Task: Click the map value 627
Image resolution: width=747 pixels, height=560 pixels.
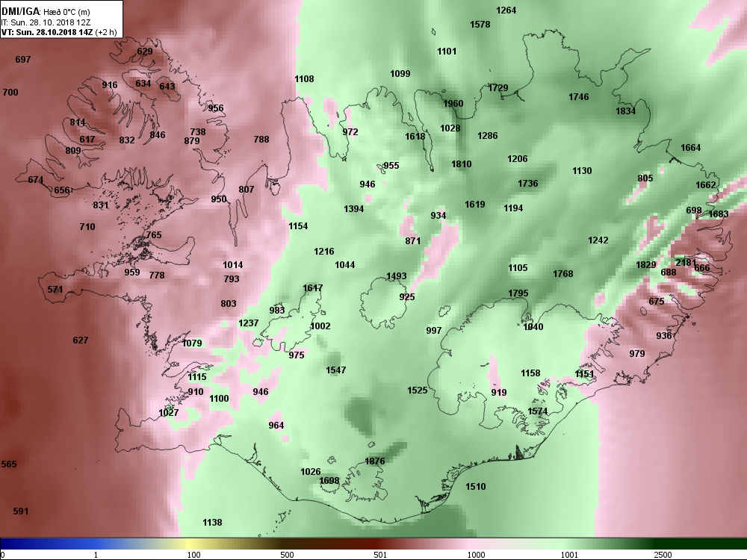Action: [81, 340]
